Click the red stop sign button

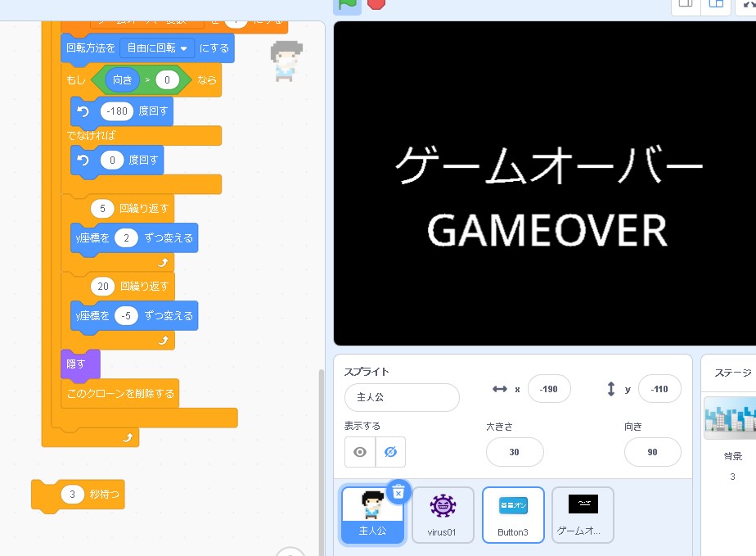(376, 3)
